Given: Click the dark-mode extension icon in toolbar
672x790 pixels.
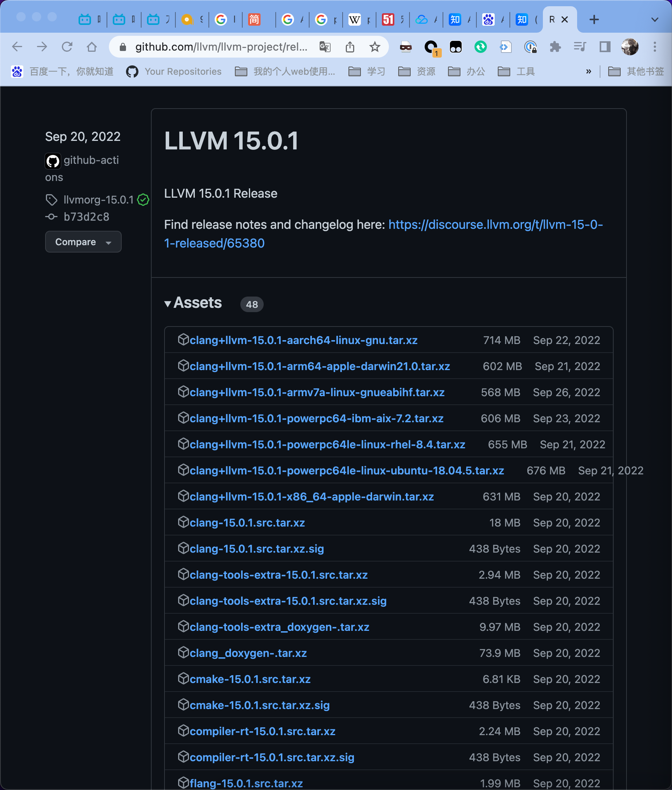Looking at the screenshot, I should pos(455,47).
